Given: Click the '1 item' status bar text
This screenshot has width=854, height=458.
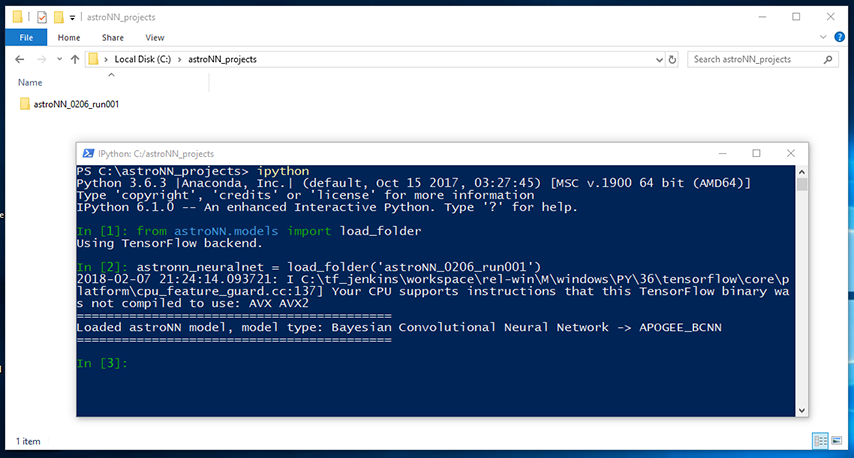Looking at the screenshot, I should click(x=28, y=442).
